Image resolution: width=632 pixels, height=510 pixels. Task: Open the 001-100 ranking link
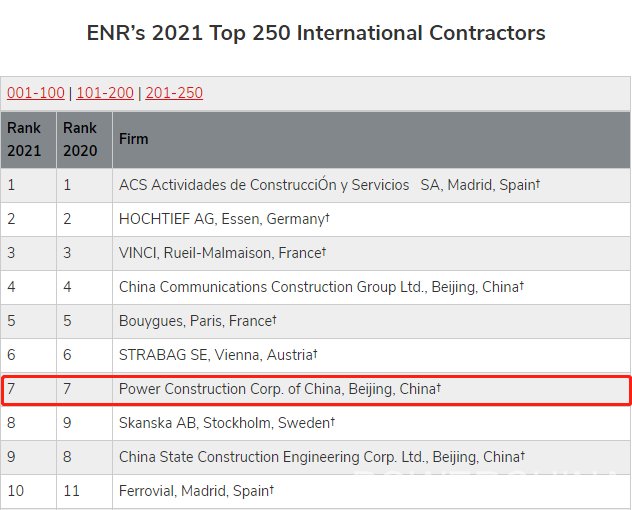pos(35,93)
